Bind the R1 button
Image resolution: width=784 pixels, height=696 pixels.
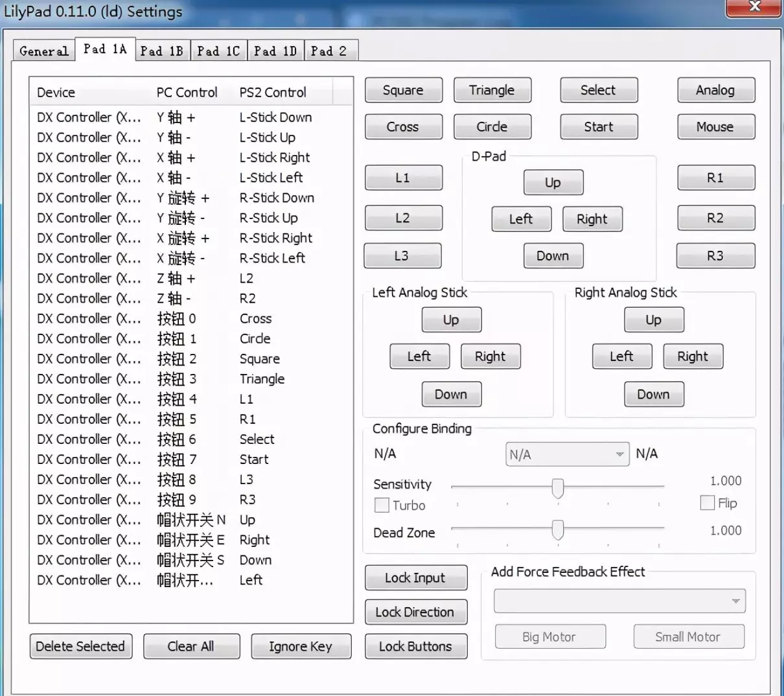click(x=716, y=178)
